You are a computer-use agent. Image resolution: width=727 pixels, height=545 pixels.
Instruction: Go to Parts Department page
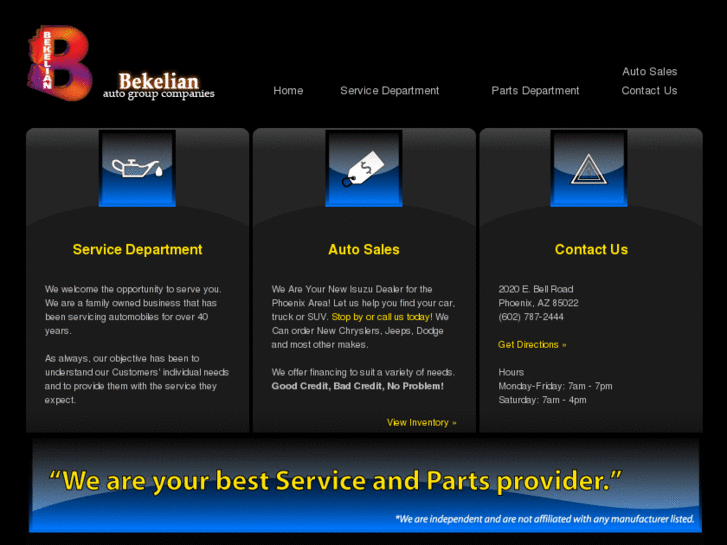point(535,90)
